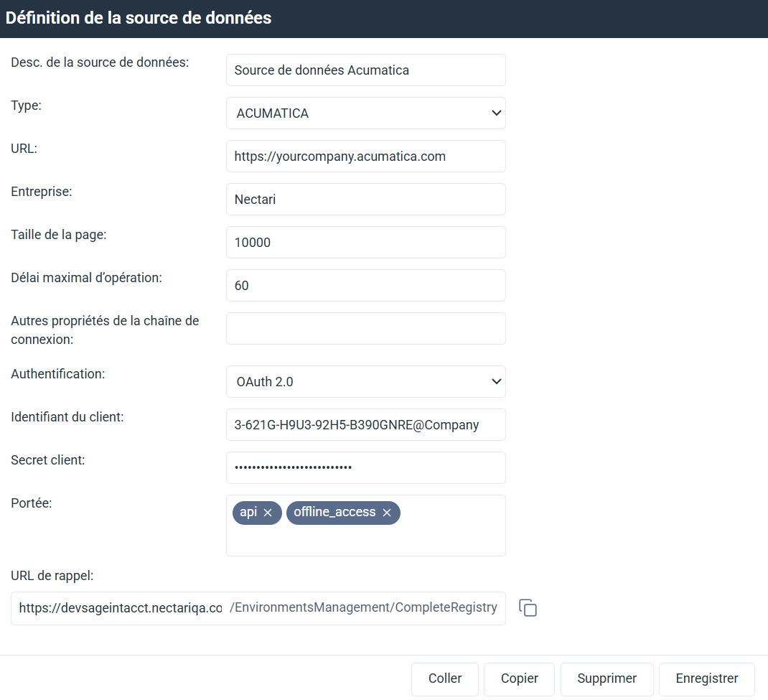Click the URL de rappel host field
768x700 pixels.
point(120,608)
